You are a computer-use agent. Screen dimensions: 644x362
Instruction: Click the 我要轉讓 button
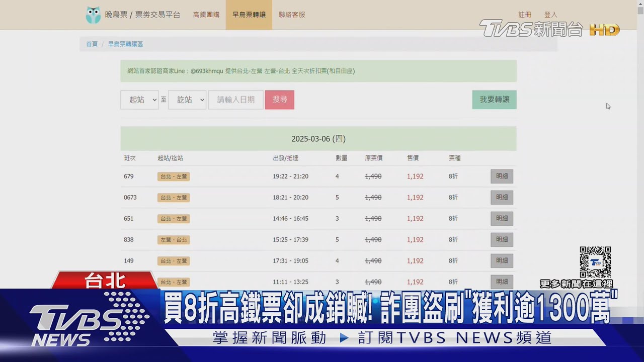click(x=495, y=100)
